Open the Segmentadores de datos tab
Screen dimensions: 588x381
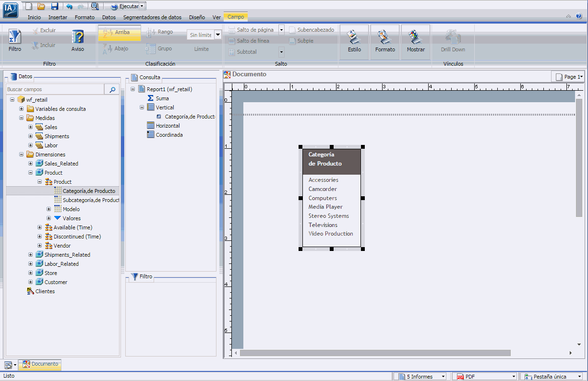point(152,17)
